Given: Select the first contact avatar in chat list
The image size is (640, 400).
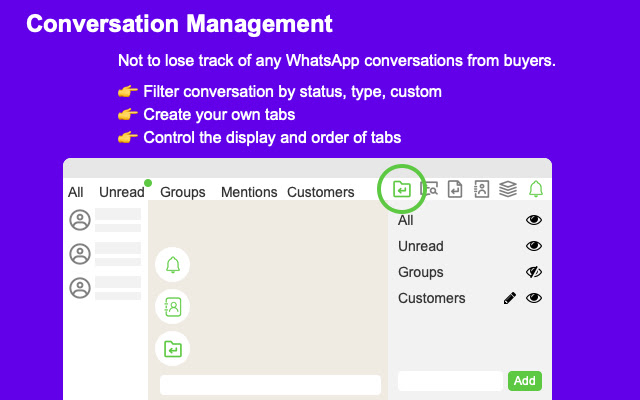Looking at the screenshot, I should pyautogui.click(x=80, y=220).
